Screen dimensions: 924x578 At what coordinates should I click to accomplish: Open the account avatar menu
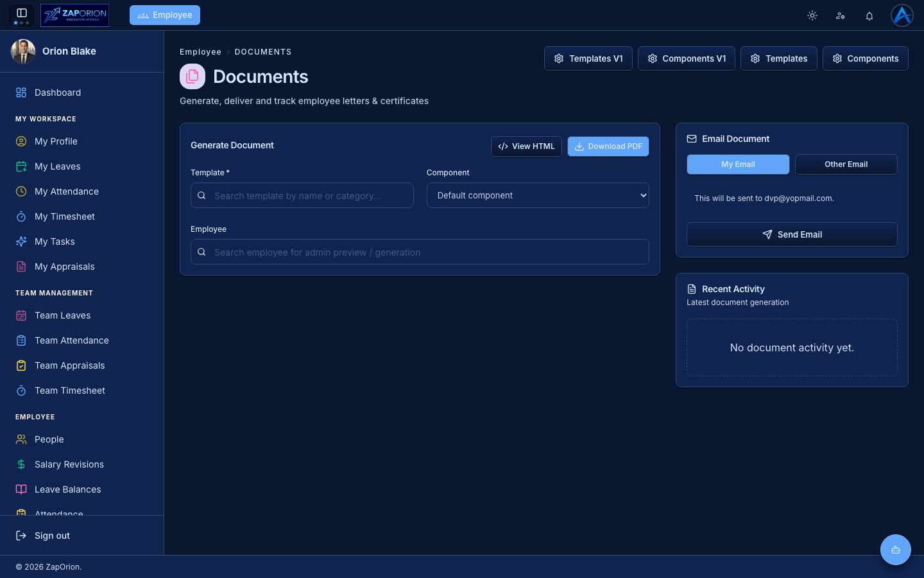(x=902, y=15)
